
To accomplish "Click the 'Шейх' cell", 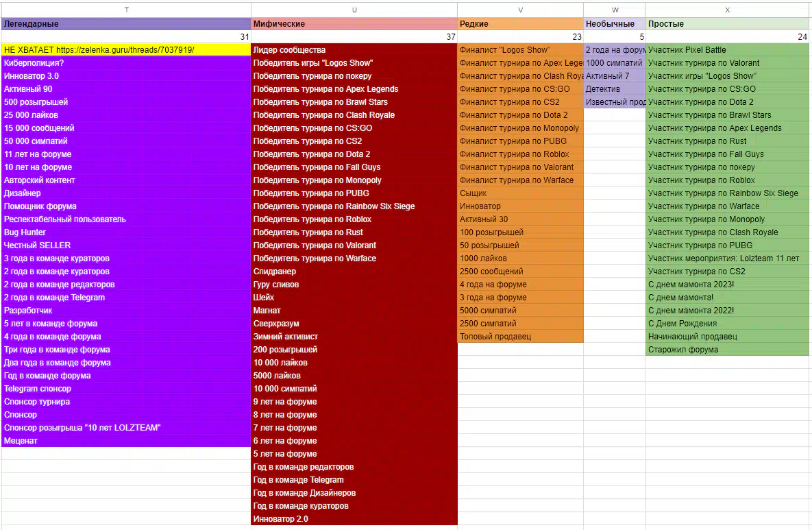I will [x=354, y=298].
